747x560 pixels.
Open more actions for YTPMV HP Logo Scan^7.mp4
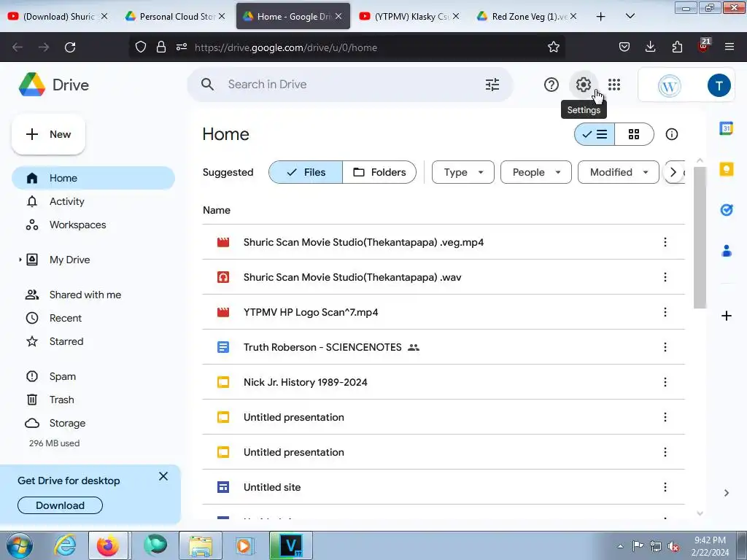[x=665, y=312]
